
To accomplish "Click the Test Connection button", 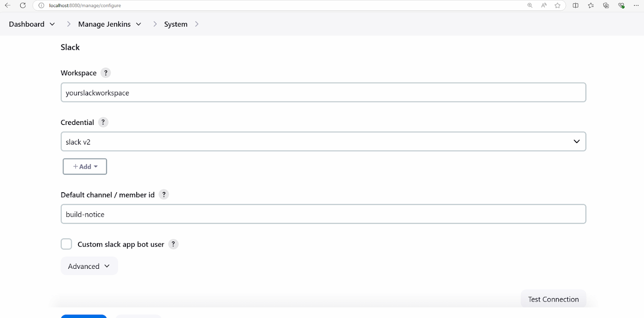I will [x=553, y=299].
